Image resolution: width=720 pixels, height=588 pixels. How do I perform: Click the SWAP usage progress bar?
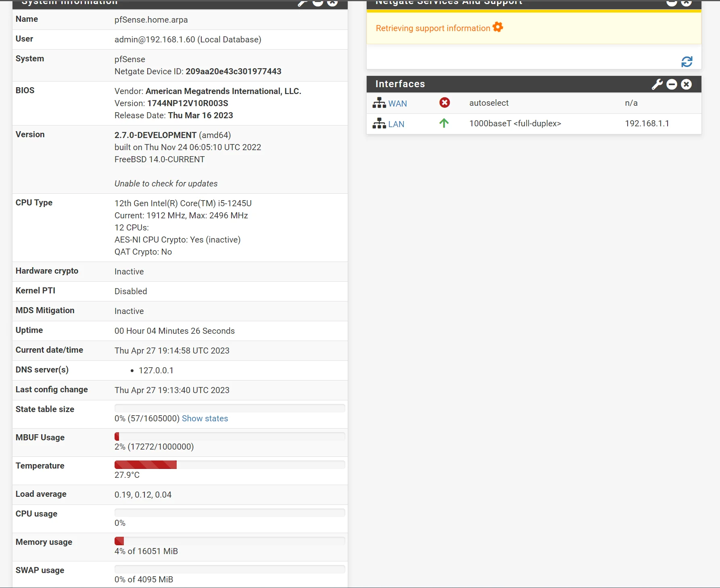[230, 569]
